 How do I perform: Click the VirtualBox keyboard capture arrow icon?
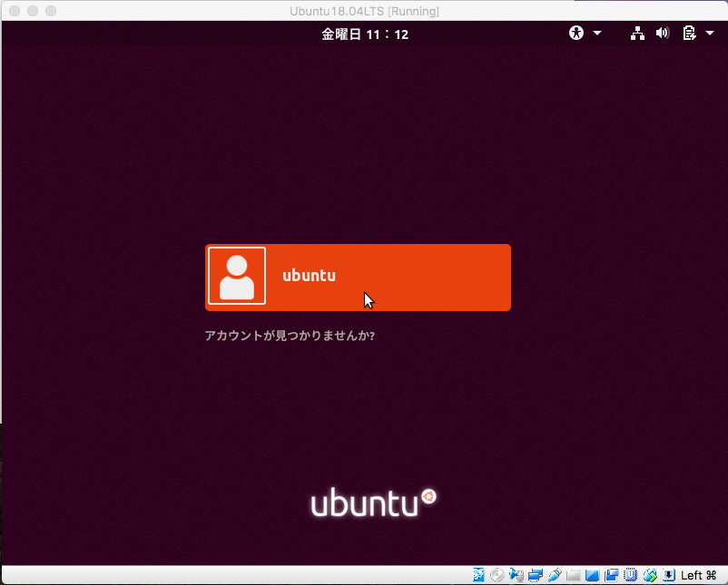669,575
